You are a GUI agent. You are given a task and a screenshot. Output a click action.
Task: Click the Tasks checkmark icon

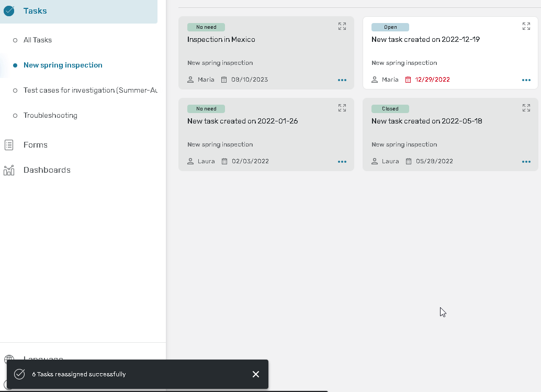(x=9, y=11)
